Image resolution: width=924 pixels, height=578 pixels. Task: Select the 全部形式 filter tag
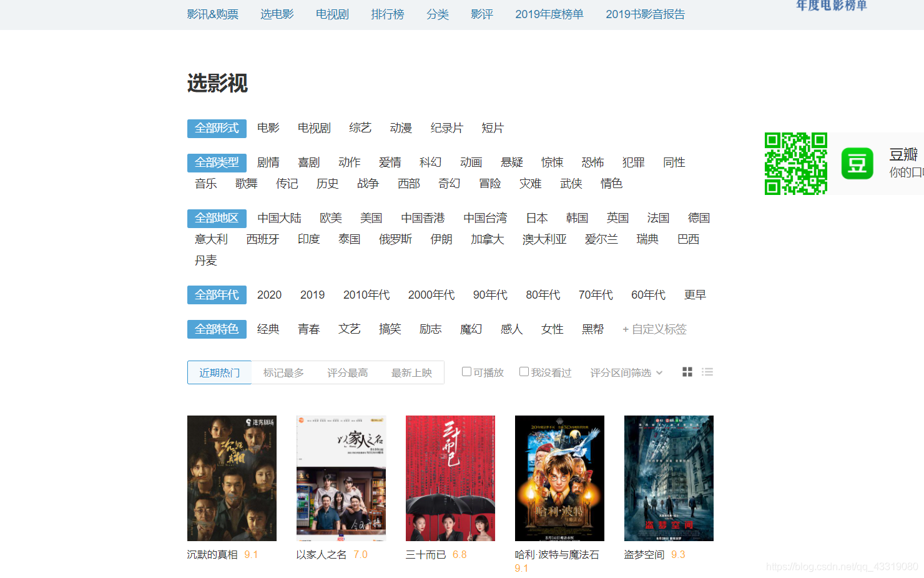217,128
